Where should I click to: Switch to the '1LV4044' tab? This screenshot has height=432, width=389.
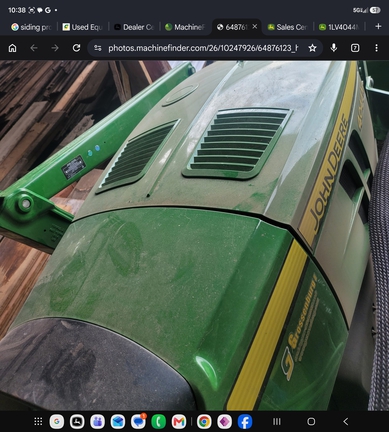coord(339,27)
